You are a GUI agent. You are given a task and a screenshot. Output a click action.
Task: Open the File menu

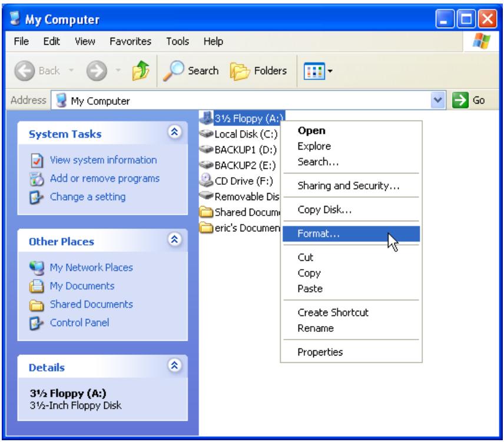coord(21,41)
